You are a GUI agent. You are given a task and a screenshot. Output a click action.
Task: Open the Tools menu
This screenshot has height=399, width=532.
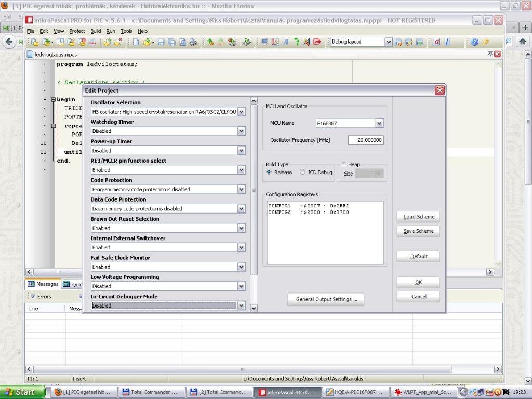pyautogui.click(x=127, y=31)
